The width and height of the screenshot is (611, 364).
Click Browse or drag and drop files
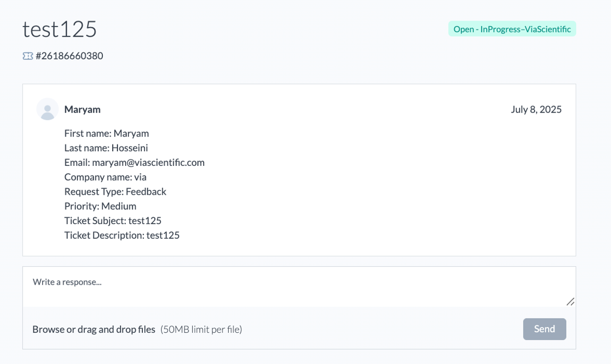click(x=94, y=329)
